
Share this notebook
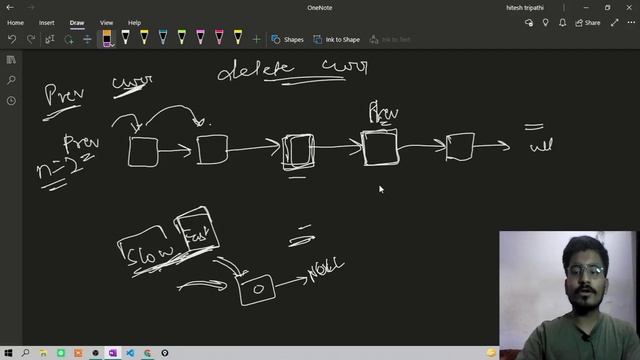[x=588, y=23]
